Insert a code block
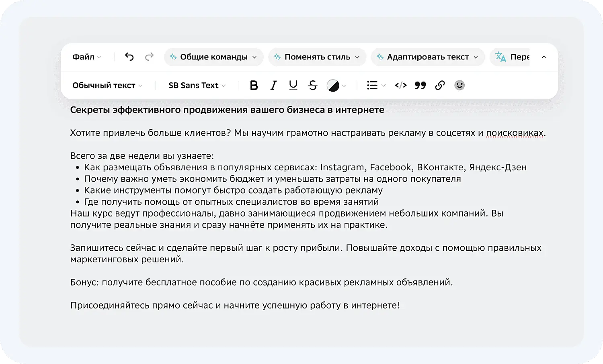Image resolution: width=603 pixels, height=364 pixels. click(x=401, y=85)
